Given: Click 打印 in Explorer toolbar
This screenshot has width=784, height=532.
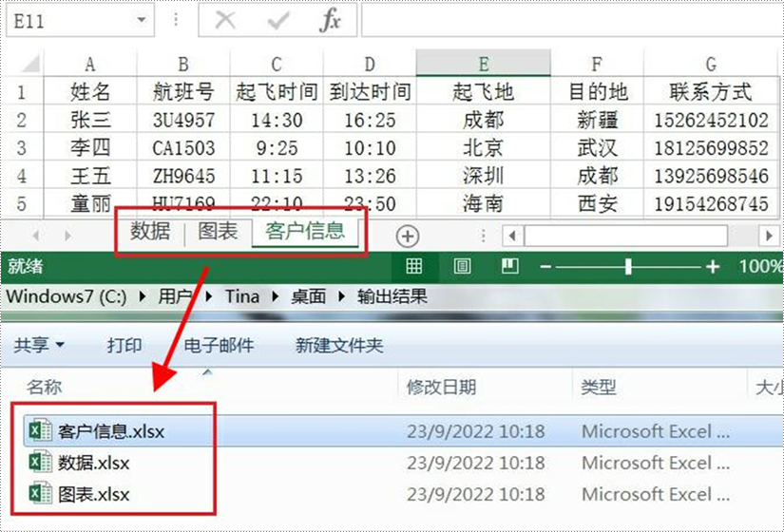Looking at the screenshot, I should click(124, 345).
